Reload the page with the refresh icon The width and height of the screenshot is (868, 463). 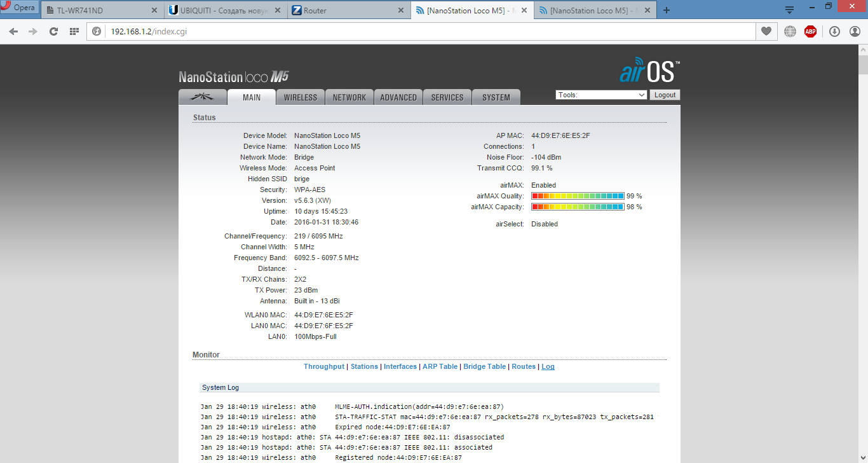coord(53,31)
